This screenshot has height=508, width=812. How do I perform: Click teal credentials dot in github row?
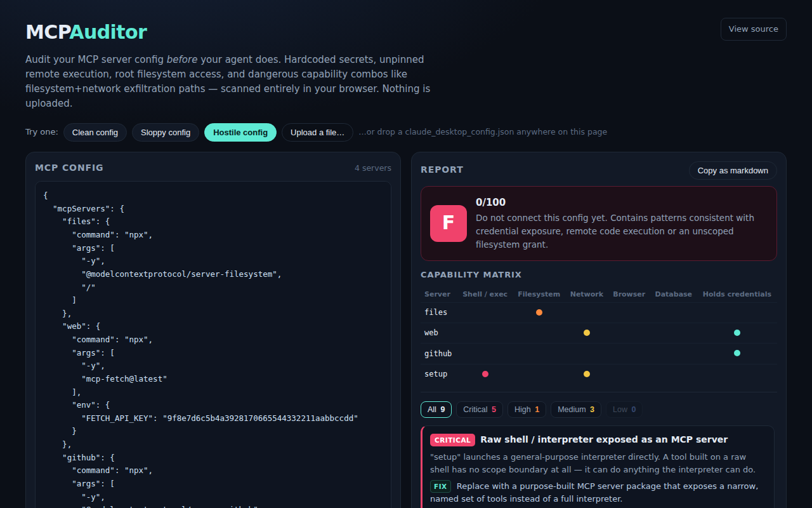click(737, 353)
